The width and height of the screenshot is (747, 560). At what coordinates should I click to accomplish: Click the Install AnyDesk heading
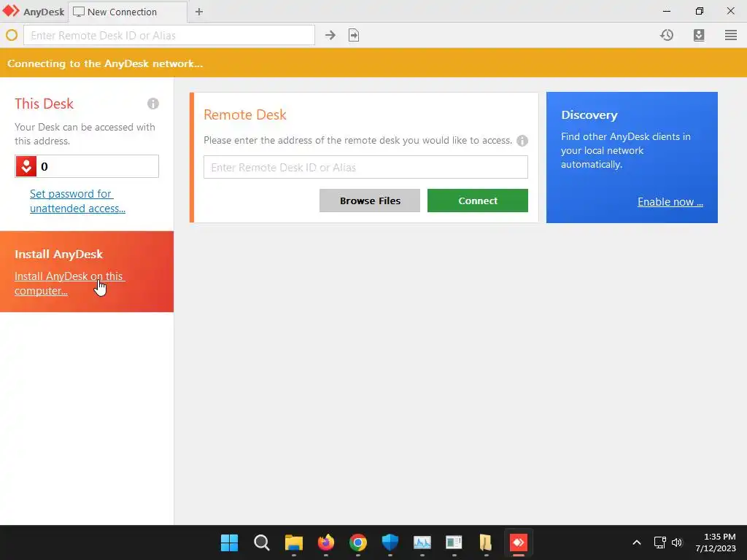(58, 254)
